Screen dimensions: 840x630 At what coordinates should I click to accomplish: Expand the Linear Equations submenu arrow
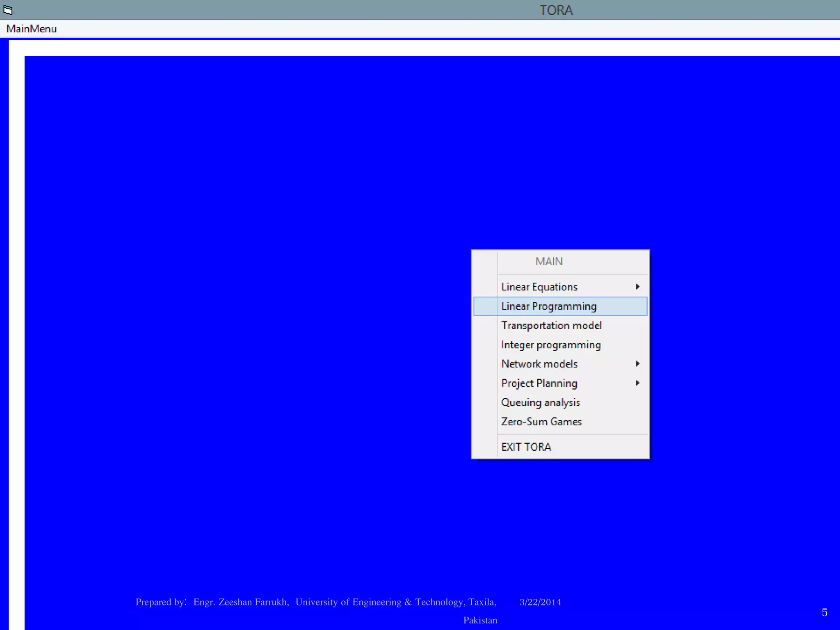point(637,287)
